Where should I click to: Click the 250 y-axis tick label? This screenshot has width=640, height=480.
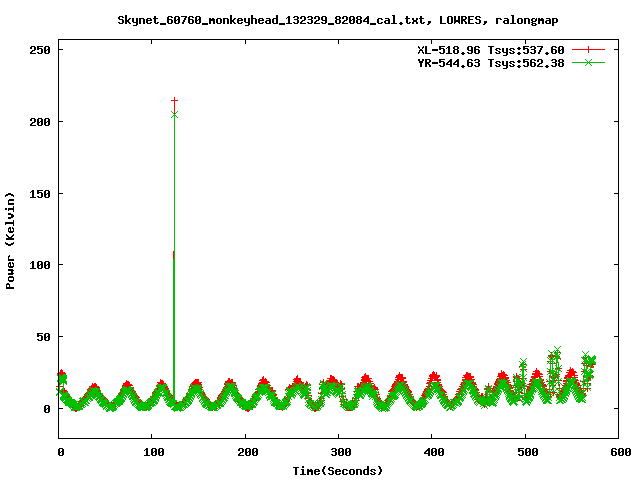(x=40, y=50)
